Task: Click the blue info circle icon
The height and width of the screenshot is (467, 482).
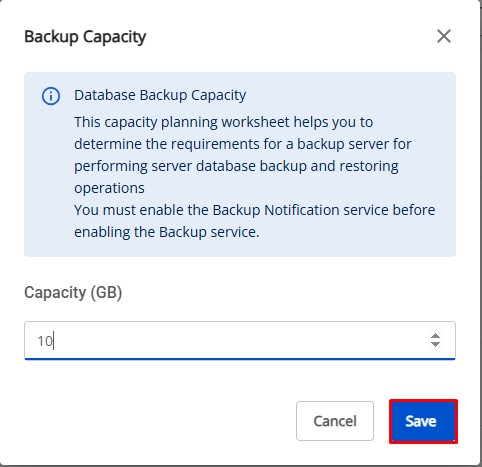Action: coord(51,96)
